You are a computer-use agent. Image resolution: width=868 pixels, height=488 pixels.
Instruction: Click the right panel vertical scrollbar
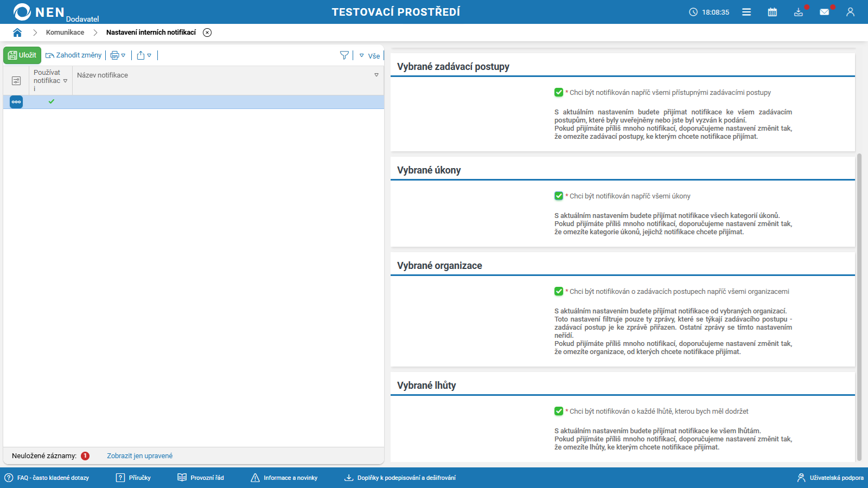(x=859, y=307)
